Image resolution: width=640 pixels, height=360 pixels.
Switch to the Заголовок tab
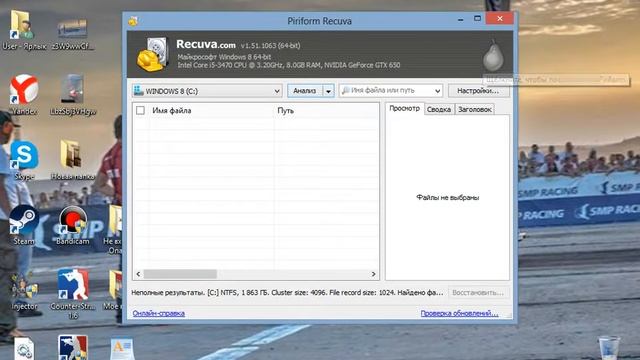(x=475, y=109)
